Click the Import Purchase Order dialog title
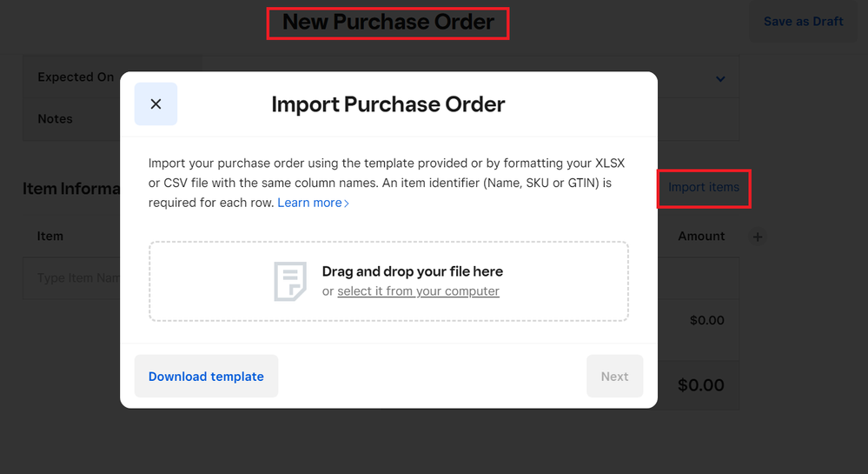Viewport: 868px width, 474px height. click(x=388, y=104)
